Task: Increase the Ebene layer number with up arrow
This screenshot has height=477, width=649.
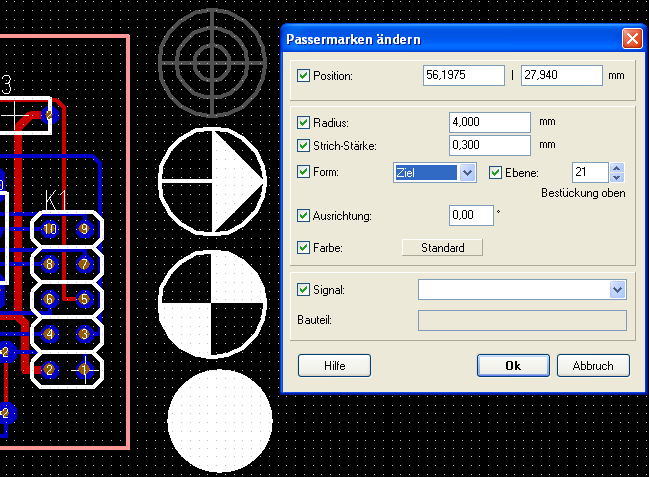Action: pyautogui.click(x=617, y=168)
